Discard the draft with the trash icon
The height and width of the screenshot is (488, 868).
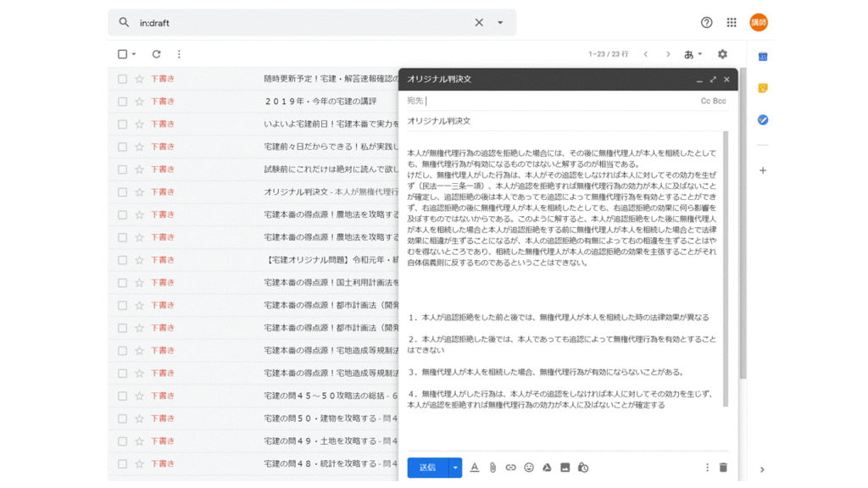pyautogui.click(x=723, y=468)
